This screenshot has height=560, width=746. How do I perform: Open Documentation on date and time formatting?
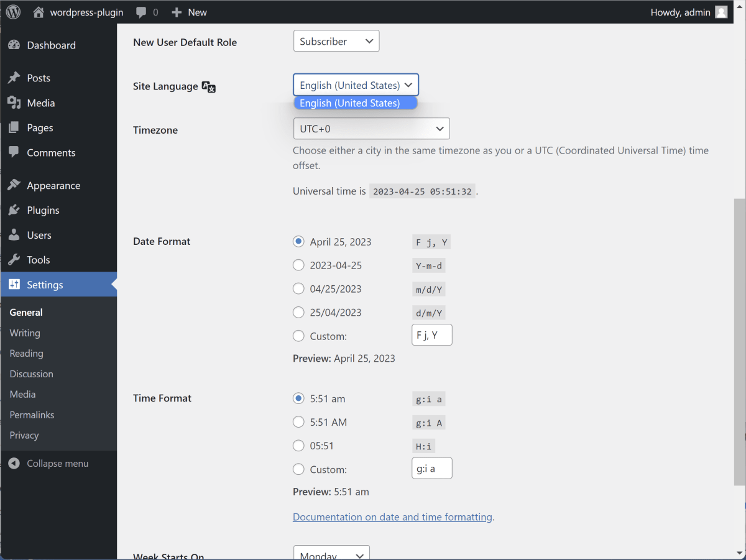[392, 517]
